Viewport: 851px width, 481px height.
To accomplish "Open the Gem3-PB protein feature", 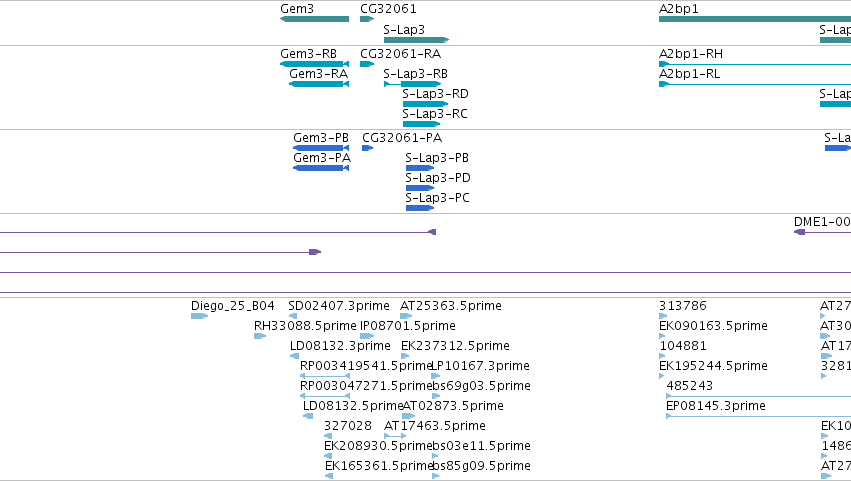I will tap(321, 148).
